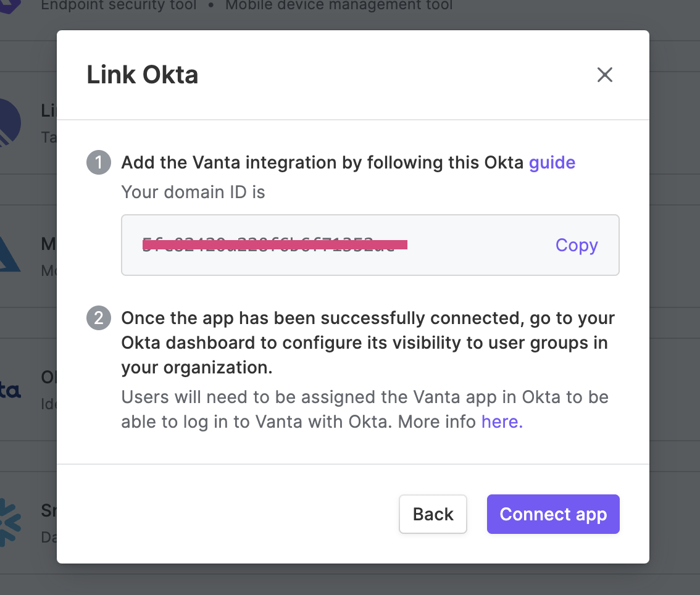The image size is (700, 595).
Task: Click the step 2 instruction heading
Action: [x=368, y=343]
